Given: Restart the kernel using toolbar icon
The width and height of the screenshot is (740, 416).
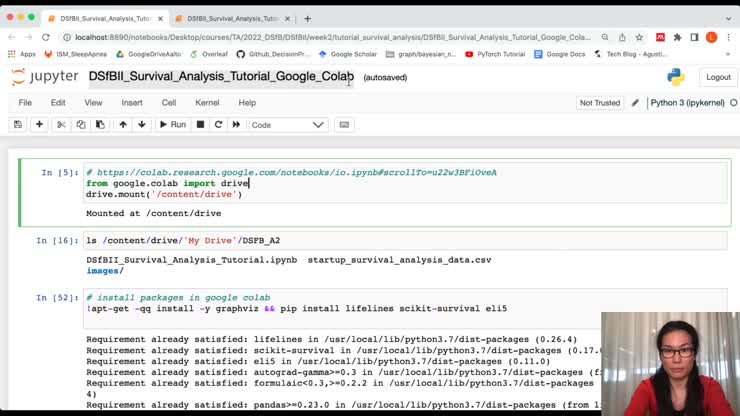Looking at the screenshot, I should 218,125.
